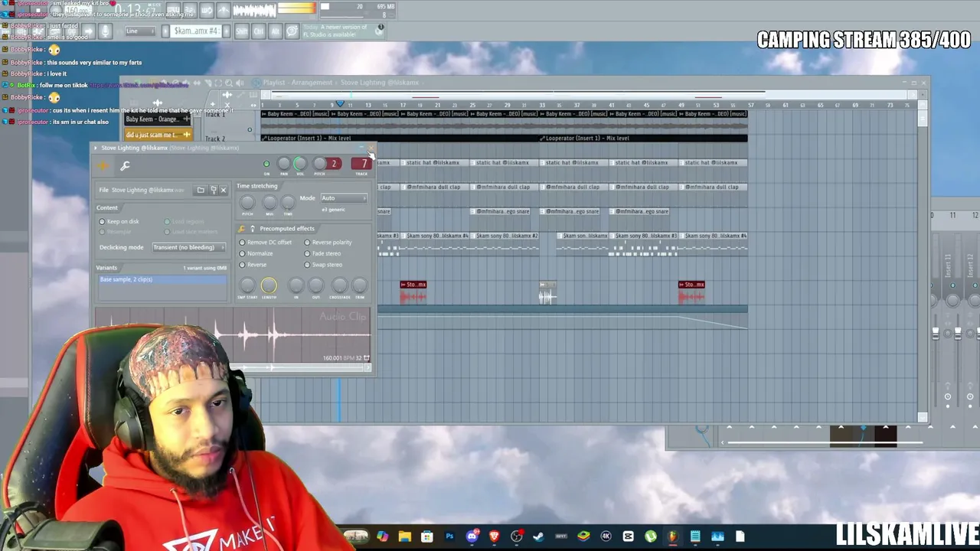Select the Baby Keem - Orange channel
Screen dimensions: 980x551
click(x=158, y=119)
